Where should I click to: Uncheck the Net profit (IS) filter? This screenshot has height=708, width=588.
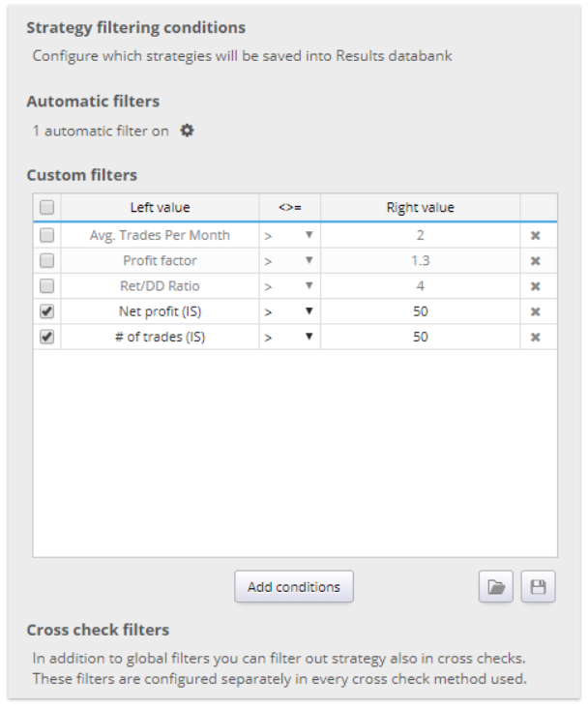(x=47, y=311)
